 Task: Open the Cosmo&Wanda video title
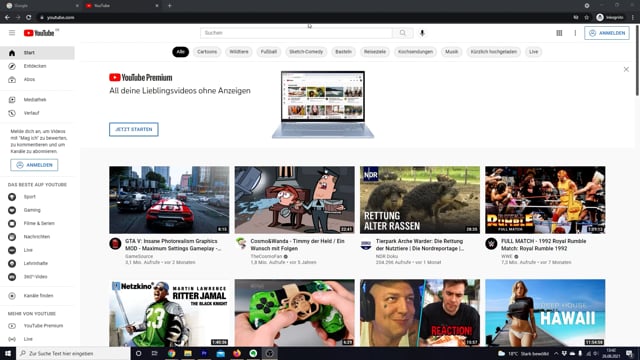pyautogui.click(x=298, y=245)
